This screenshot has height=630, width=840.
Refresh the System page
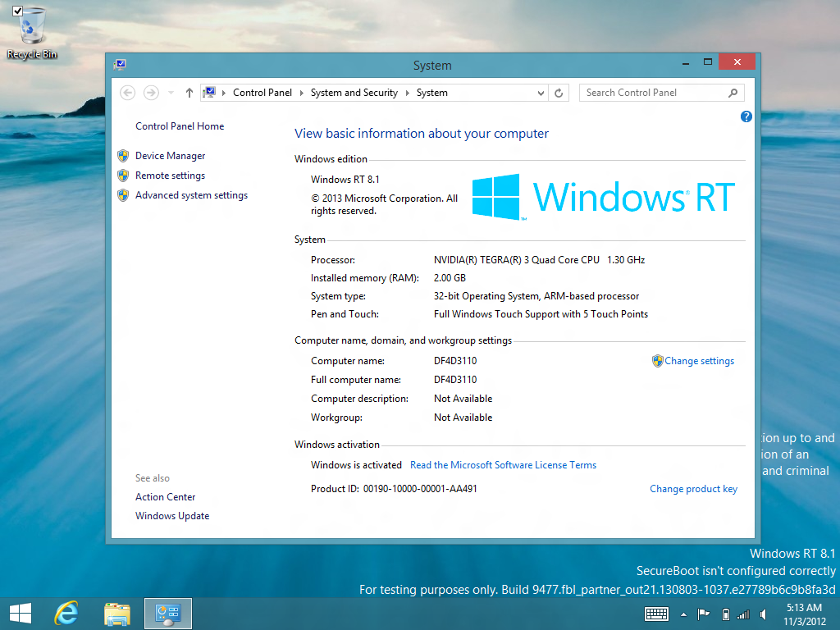(559, 93)
